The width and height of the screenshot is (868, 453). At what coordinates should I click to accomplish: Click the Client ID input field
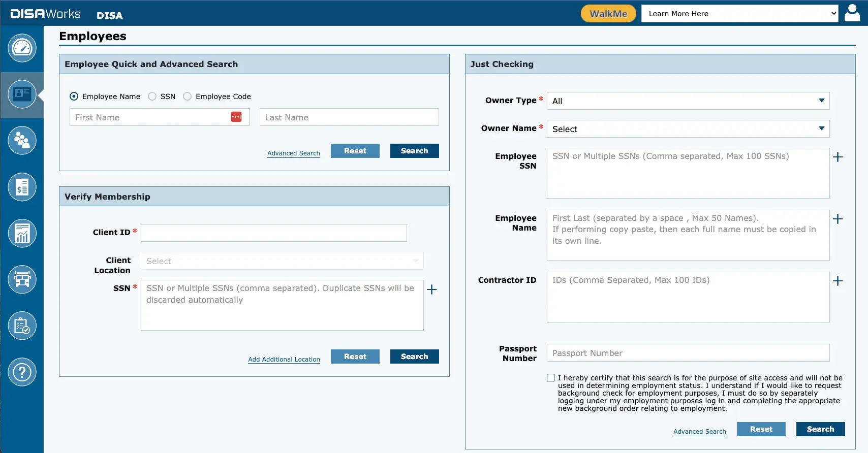(x=273, y=233)
